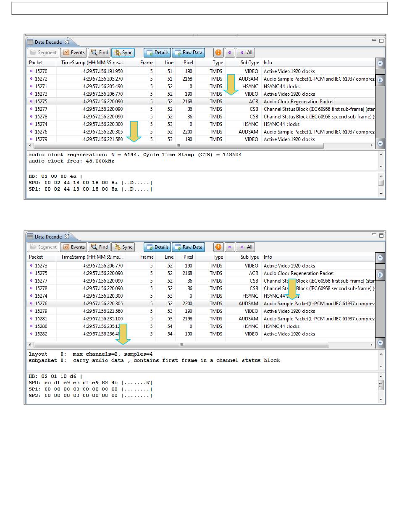Image resolution: width=399 pixels, height=532 pixels.
Task: Select the upper Data Decode tab
Action: pyautogui.click(x=48, y=42)
